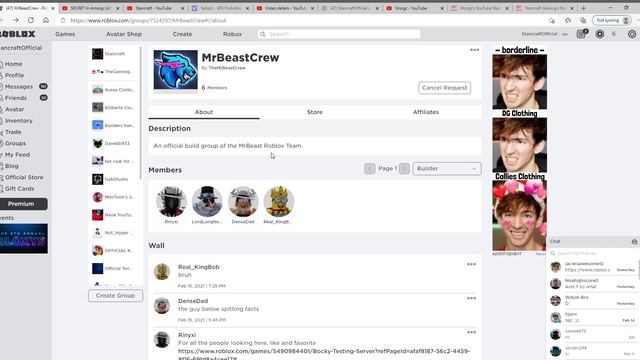This screenshot has width=640, height=360.
Task: Open Groups in the left sidebar
Action: [x=15, y=144]
